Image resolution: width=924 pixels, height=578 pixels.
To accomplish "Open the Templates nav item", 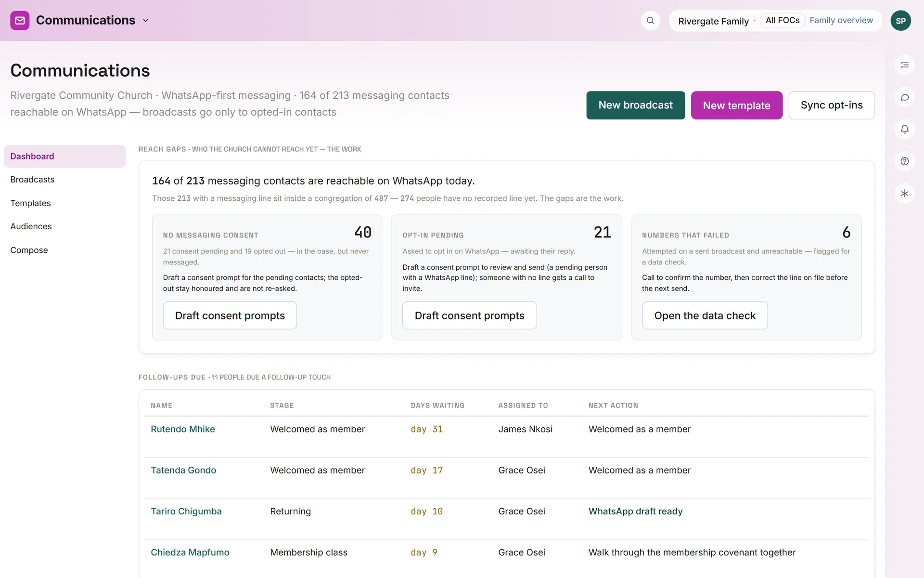I will 64,203.
